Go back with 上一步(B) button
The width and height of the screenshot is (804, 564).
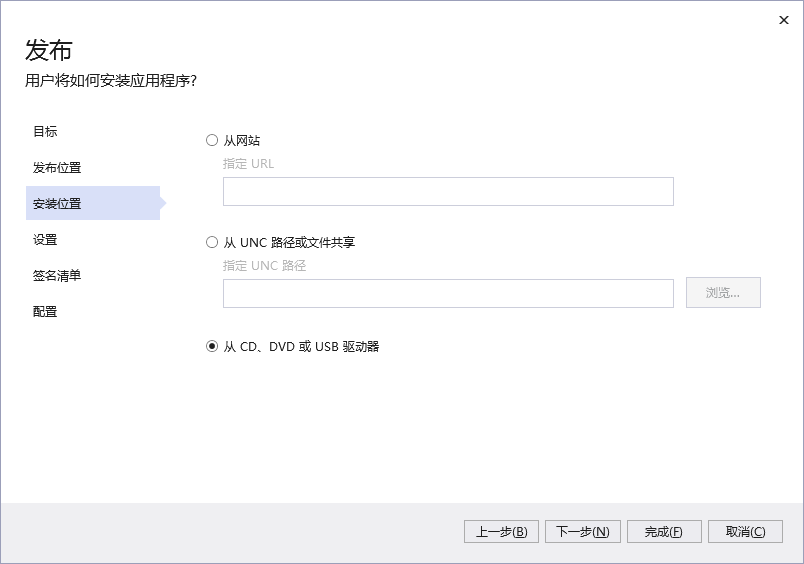[502, 532]
